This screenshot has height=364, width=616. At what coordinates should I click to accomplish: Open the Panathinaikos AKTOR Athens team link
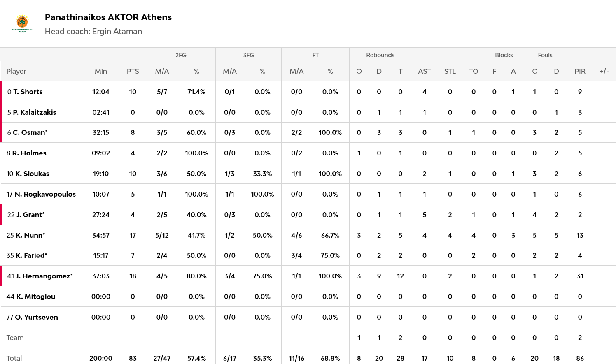point(108,17)
